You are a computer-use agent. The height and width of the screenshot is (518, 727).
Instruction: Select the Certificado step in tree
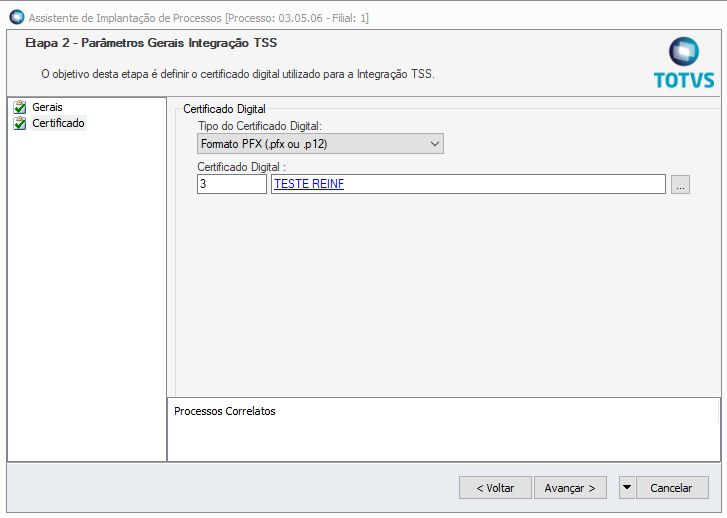(x=58, y=123)
